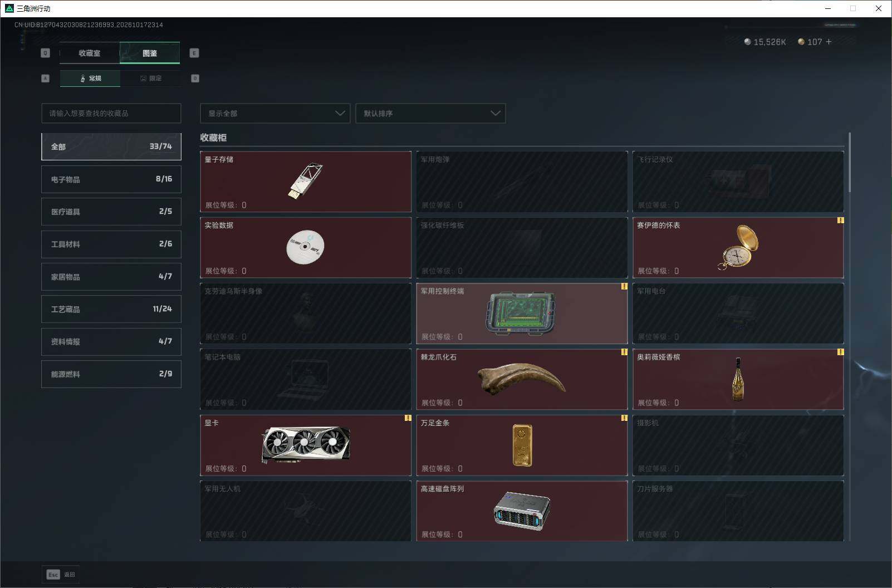Open the 限定 sub-tab
The image size is (892, 588).
point(150,79)
